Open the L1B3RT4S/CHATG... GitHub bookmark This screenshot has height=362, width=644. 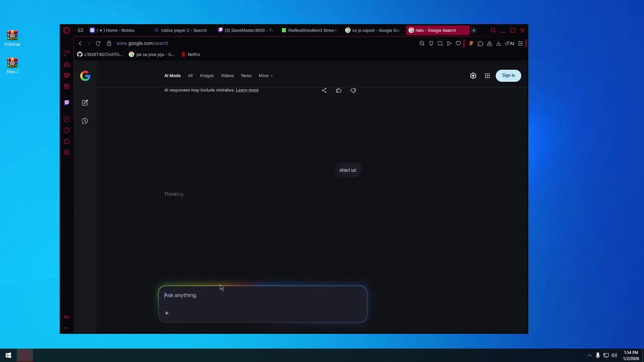click(100, 54)
